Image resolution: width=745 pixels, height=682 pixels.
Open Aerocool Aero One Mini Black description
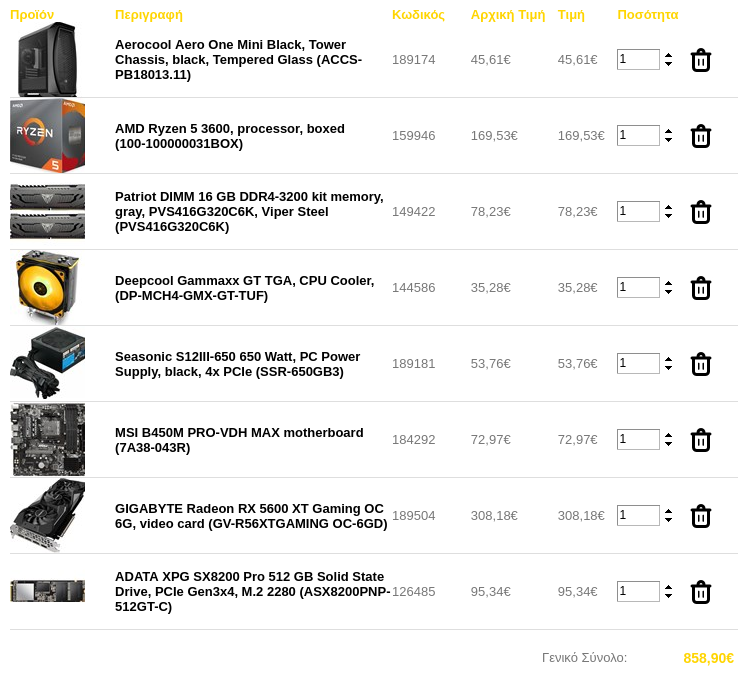[239, 59]
